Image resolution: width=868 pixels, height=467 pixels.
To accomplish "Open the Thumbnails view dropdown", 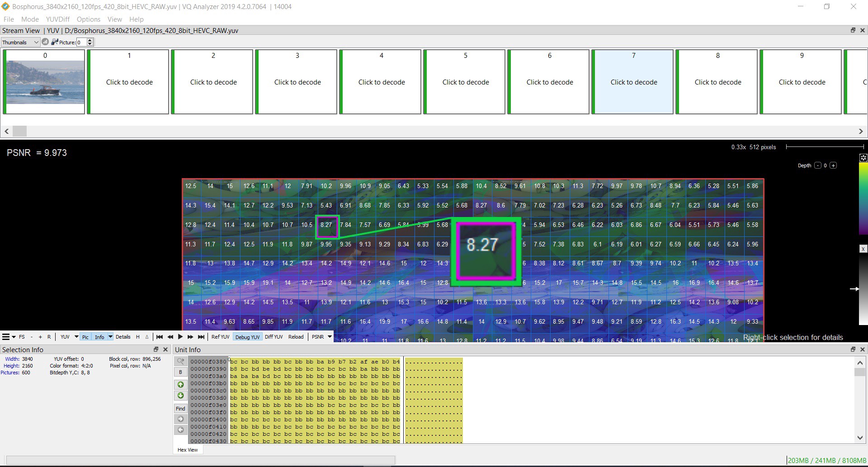I will pyautogui.click(x=20, y=42).
